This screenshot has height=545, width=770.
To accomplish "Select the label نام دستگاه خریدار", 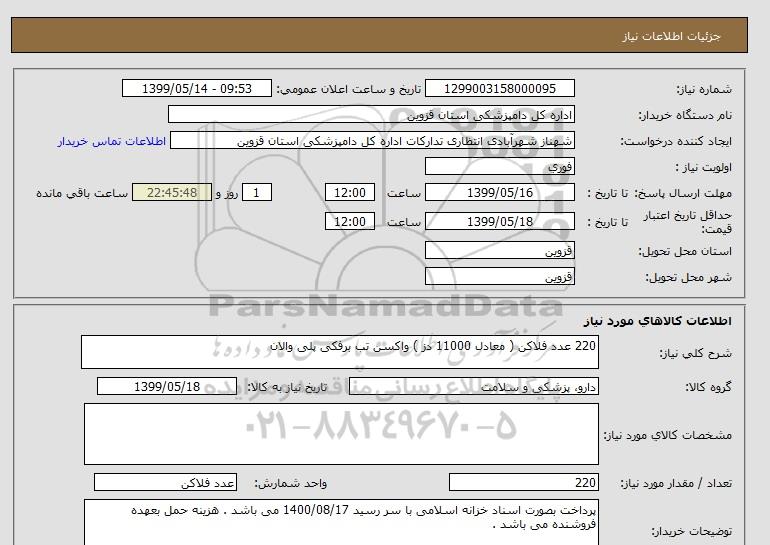I will pos(685,115).
